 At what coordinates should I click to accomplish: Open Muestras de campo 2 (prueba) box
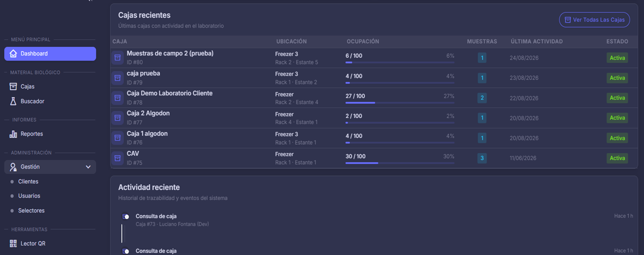(170, 53)
